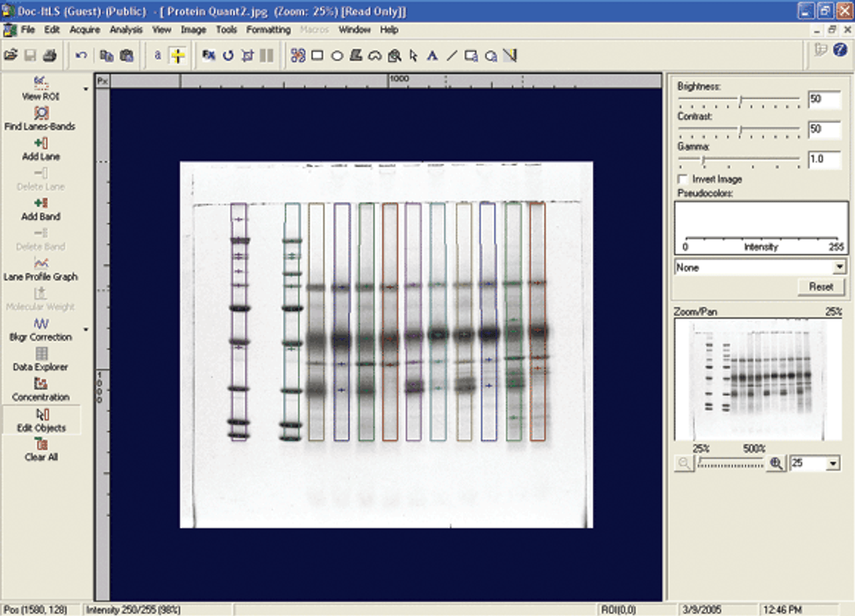Click Bkgr Correction in the sidebar
The width and height of the screenshot is (855, 616).
pos(41,329)
